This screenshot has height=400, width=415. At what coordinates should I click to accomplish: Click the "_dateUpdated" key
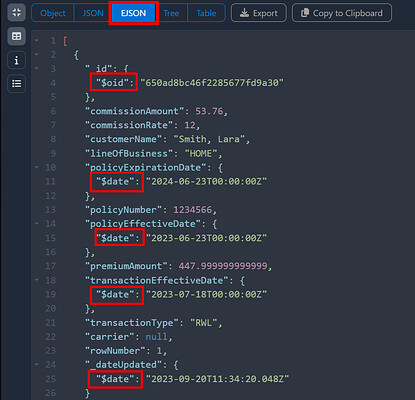coord(123,365)
